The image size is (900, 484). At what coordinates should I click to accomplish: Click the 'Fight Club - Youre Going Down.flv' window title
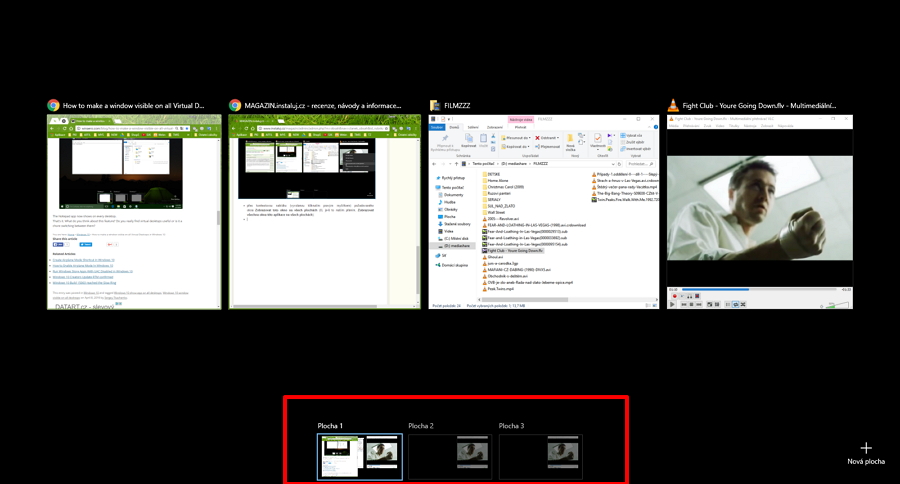click(759, 106)
